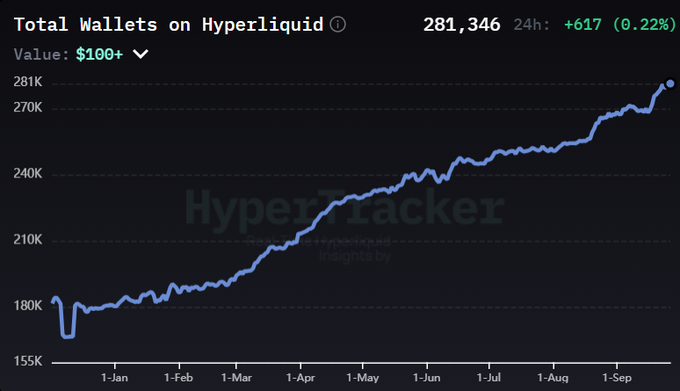This screenshot has width=680, height=391.
Task: Click the 1-Feb x-axis label
Action: [178, 378]
